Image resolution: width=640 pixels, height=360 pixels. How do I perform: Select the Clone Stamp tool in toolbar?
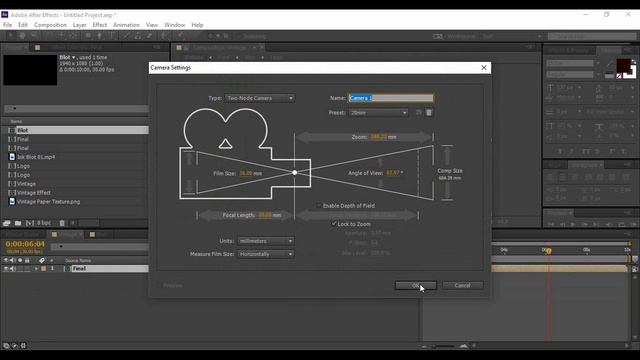(138, 36)
